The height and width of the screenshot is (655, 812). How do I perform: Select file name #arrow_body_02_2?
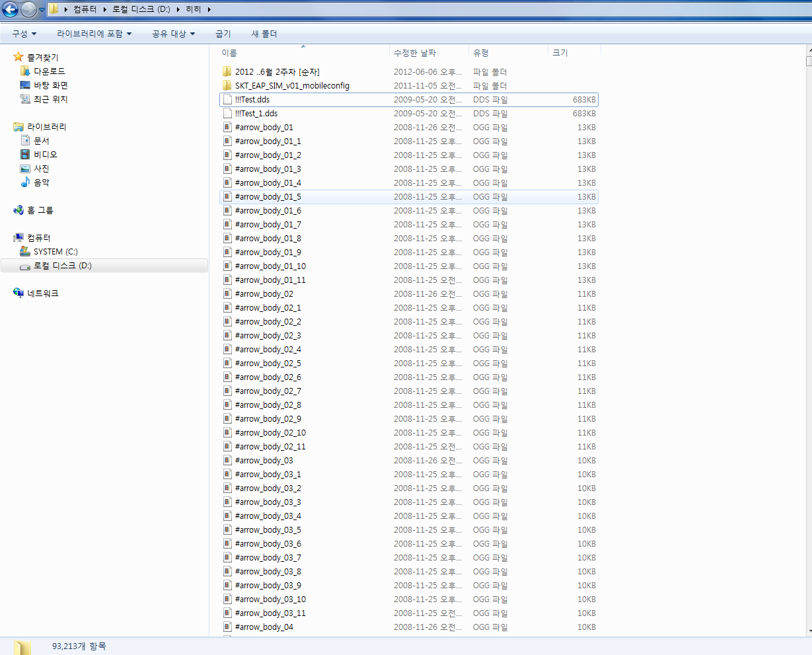click(x=268, y=321)
